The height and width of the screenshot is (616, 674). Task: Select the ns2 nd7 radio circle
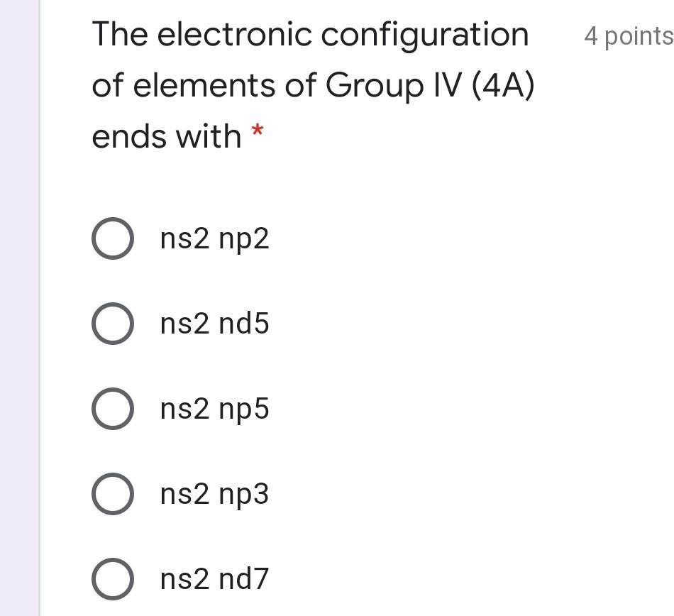point(113,579)
